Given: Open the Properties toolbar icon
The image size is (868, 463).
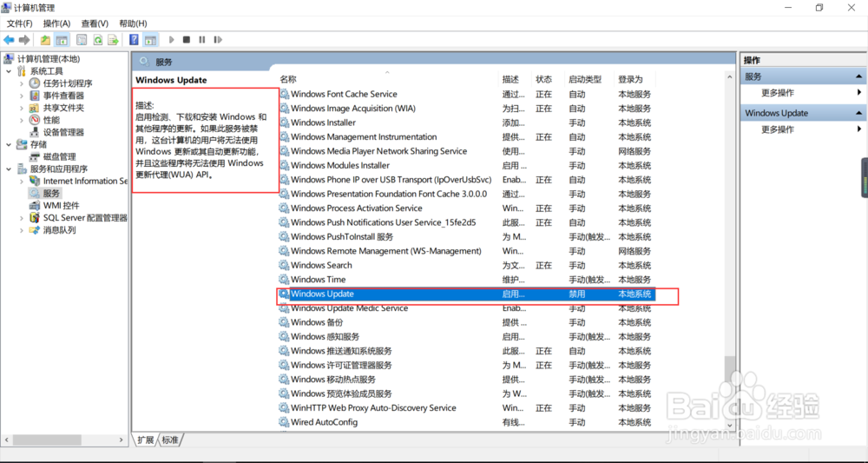Looking at the screenshot, I should pyautogui.click(x=82, y=40).
